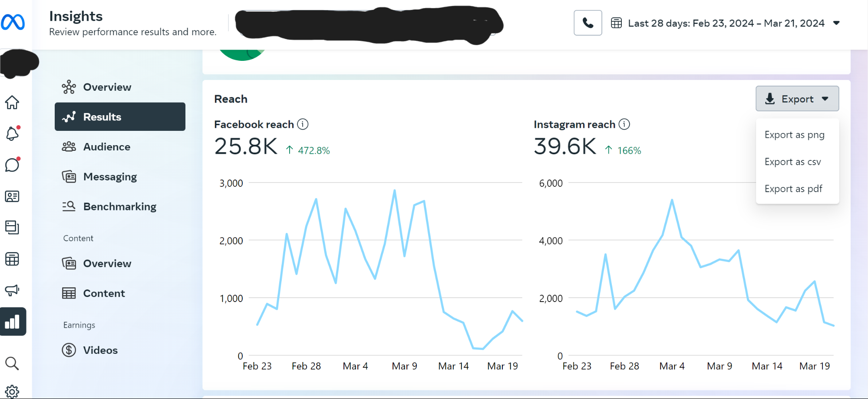Open Notifications bell icon

tap(13, 133)
